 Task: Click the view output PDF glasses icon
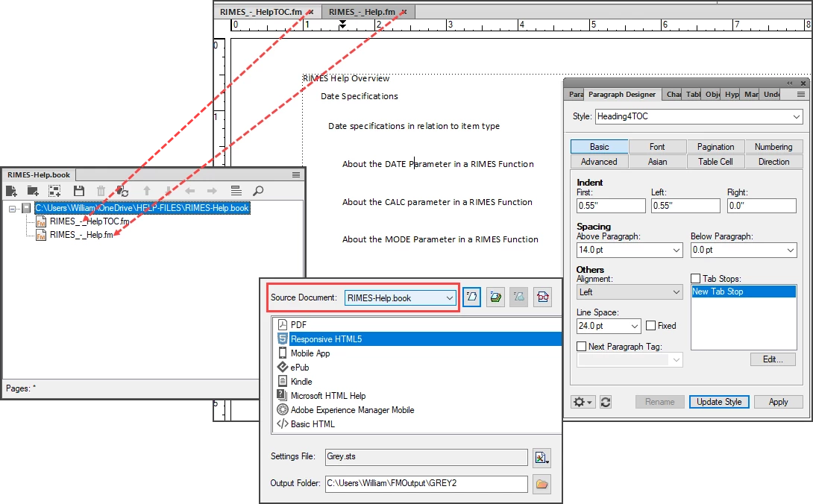542,297
